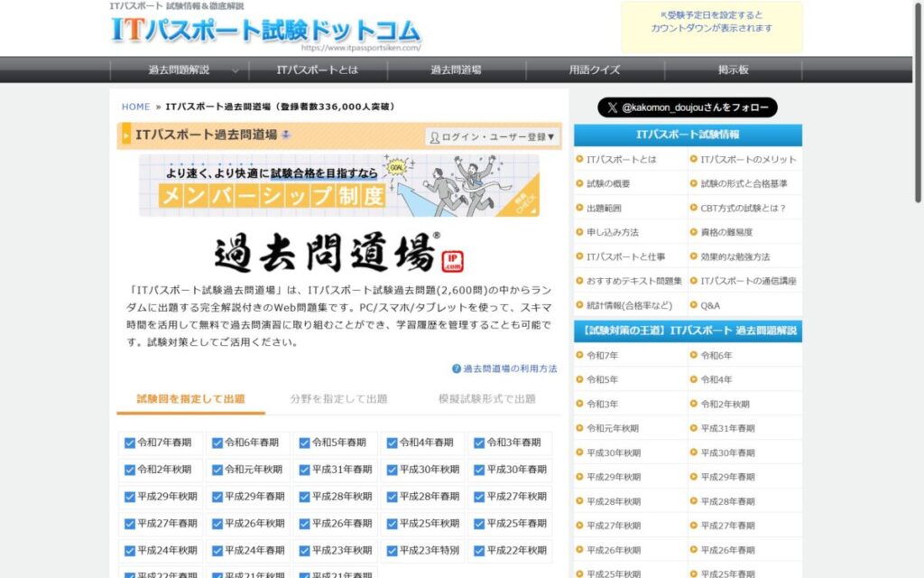Open the 過去問道場の利用方法 help link
Image resolution: width=924 pixels, height=578 pixels.
tap(510, 368)
